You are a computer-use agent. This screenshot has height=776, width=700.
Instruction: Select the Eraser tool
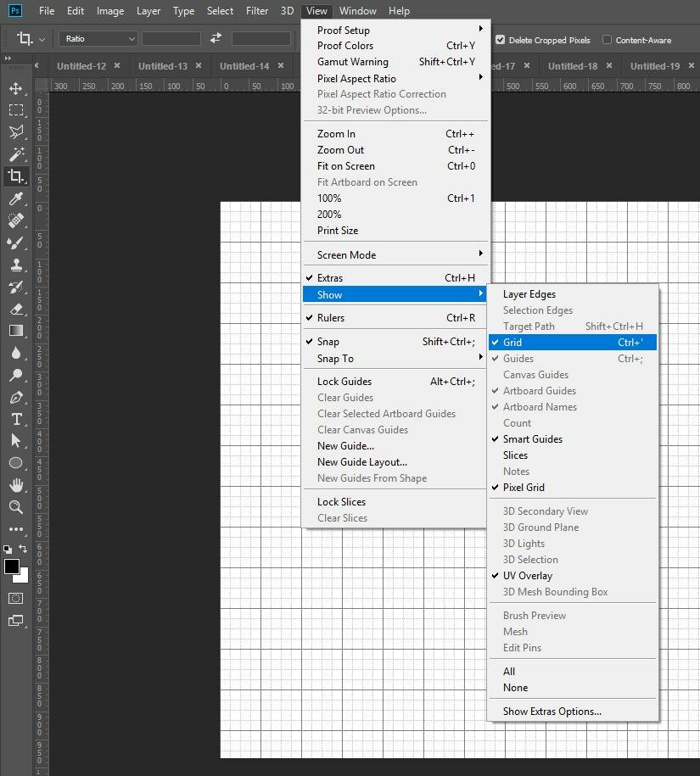click(15, 309)
